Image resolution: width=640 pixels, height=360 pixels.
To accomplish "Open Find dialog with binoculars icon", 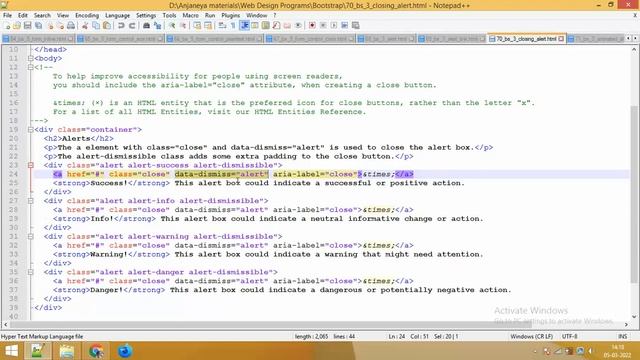I will tap(146, 26).
